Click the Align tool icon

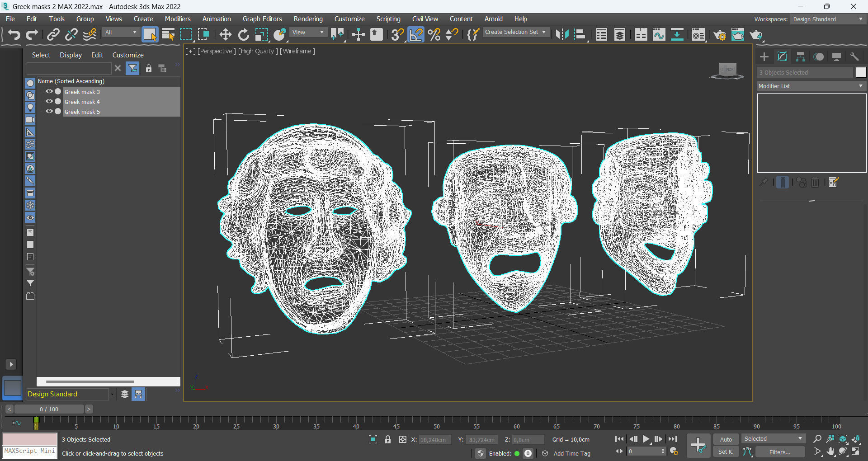580,35
